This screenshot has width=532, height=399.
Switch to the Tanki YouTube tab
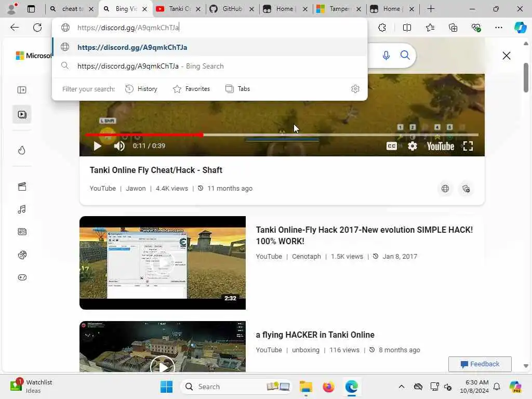(x=178, y=9)
